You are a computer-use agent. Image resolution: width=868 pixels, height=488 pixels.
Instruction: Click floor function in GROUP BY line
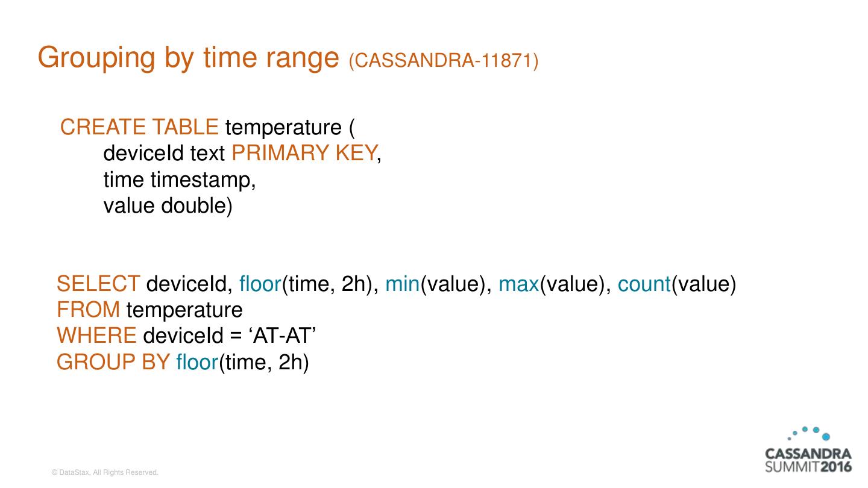tap(197, 363)
